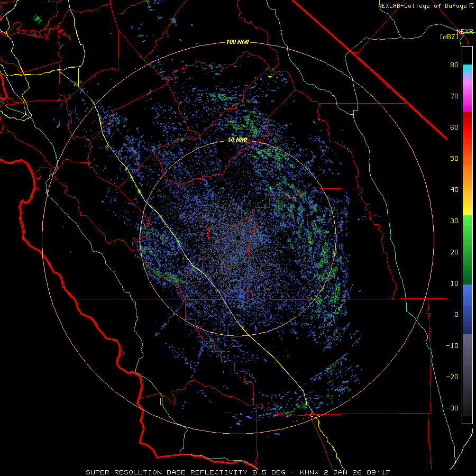
Task: Click the 60 dBZ scale value
Action: pyautogui.click(x=454, y=127)
